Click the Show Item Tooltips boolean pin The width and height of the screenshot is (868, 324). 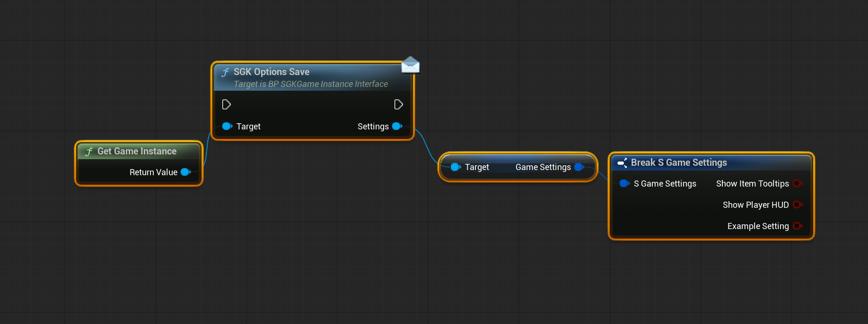point(798,183)
